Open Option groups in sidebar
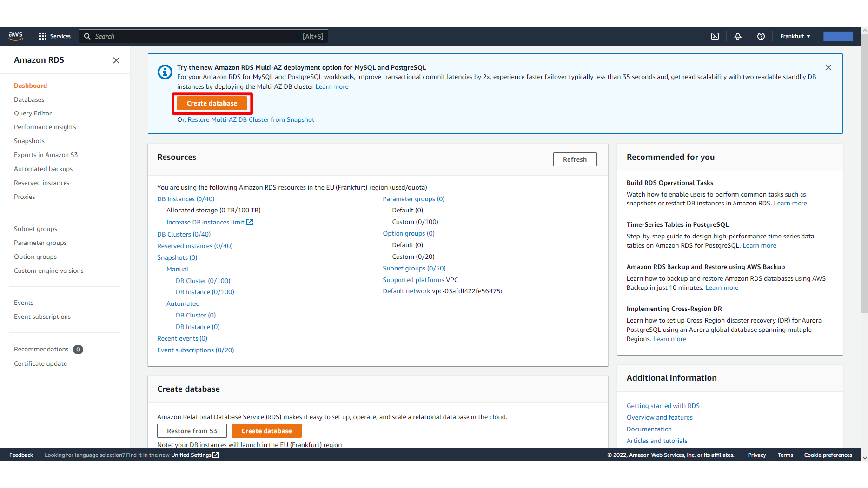868x488 pixels. [35, 257]
